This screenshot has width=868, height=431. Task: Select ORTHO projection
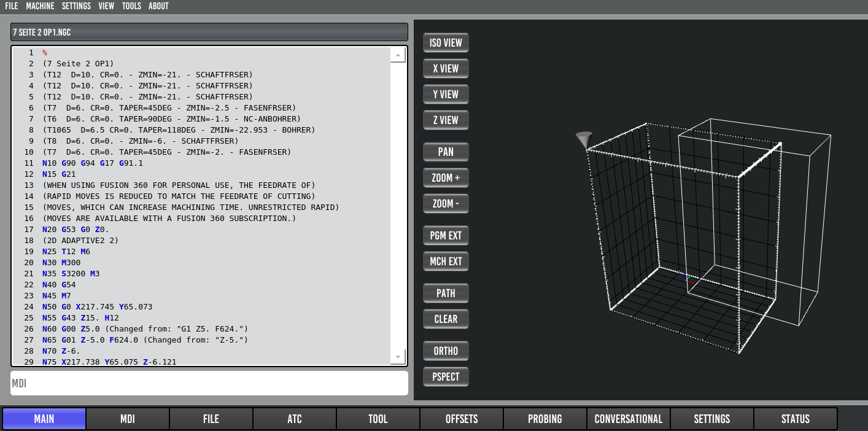click(446, 351)
